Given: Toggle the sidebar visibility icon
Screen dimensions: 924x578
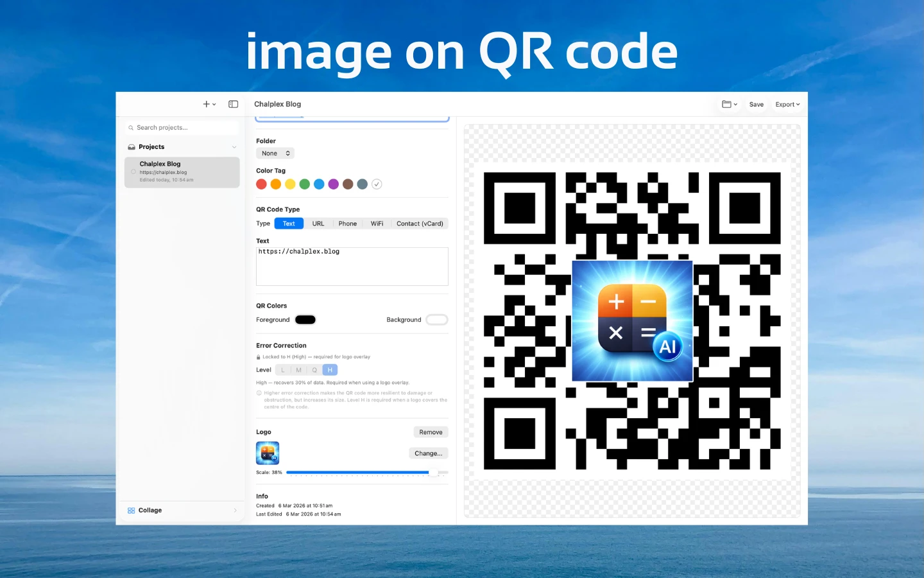Looking at the screenshot, I should pos(233,103).
